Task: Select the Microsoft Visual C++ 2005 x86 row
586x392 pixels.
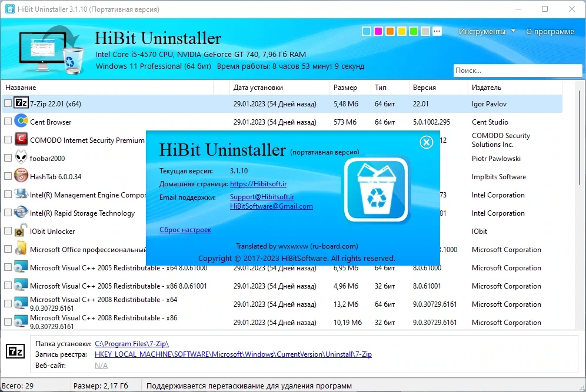Action: click(282, 286)
